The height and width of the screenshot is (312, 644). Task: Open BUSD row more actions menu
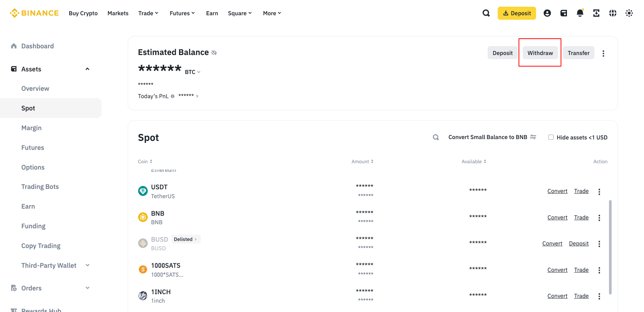[x=599, y=244]
